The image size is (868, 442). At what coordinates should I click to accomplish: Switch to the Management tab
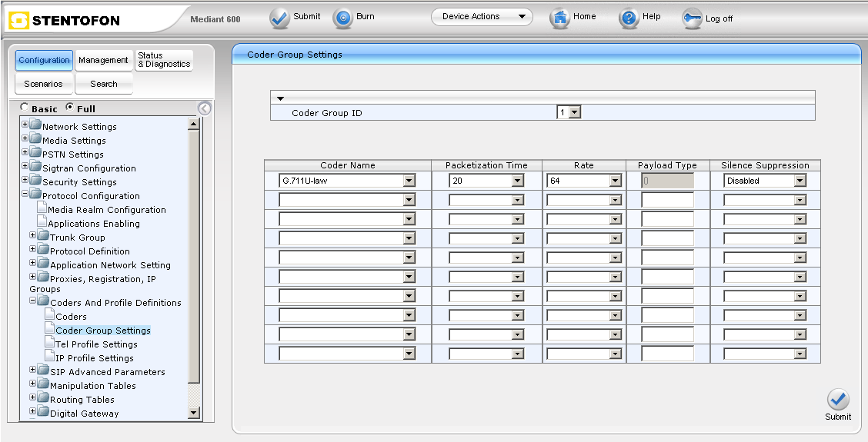tap(103, 61)
